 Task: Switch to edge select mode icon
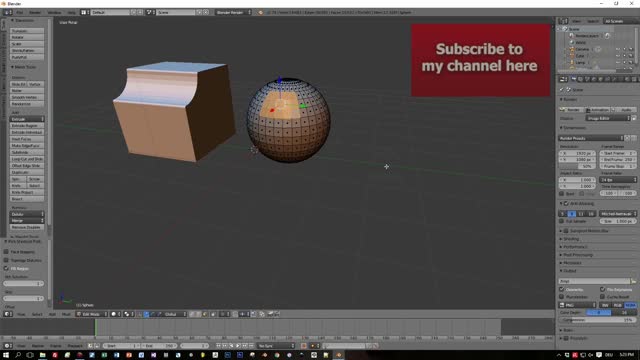198,314
